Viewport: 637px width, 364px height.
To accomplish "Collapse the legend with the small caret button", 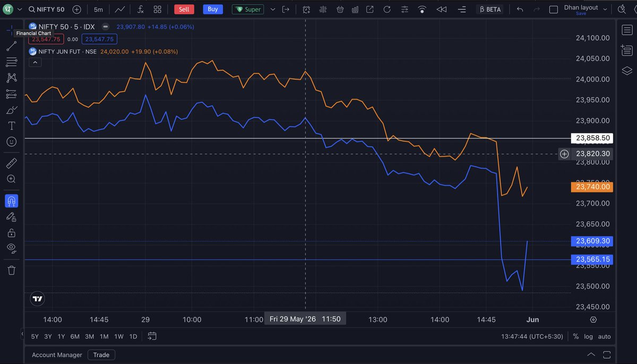I will pyautogui.click(x=35, y=62).
